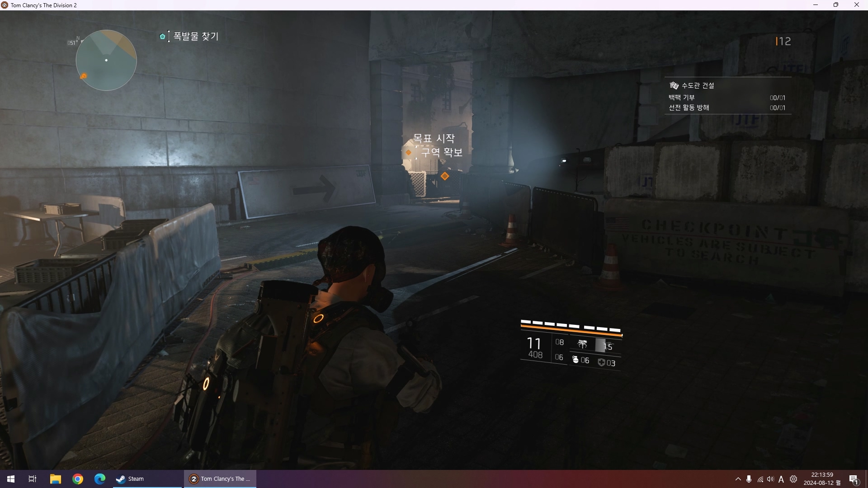Click the 수도관 건설 project icon

coord(674,85)
